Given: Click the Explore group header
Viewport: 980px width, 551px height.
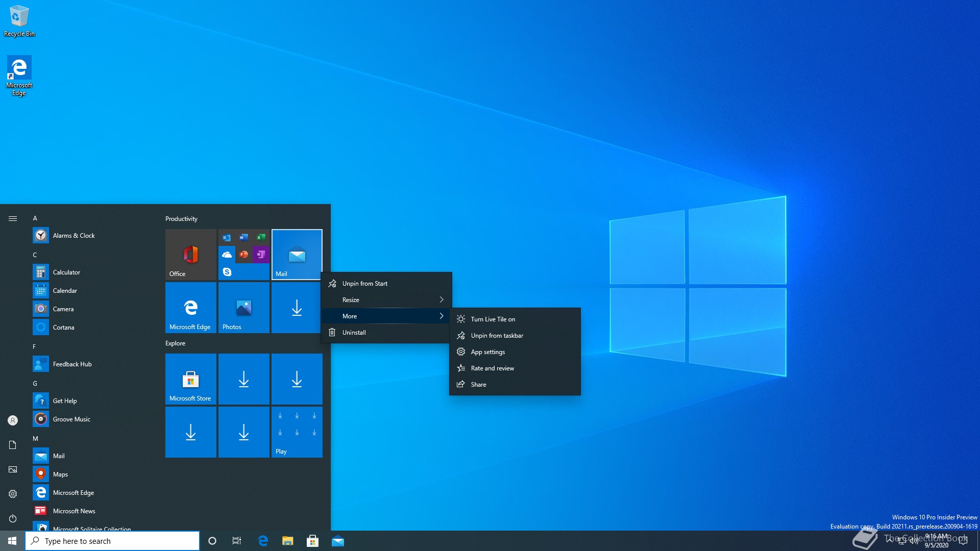Looking at the screenshot, I should coord(175,343).
